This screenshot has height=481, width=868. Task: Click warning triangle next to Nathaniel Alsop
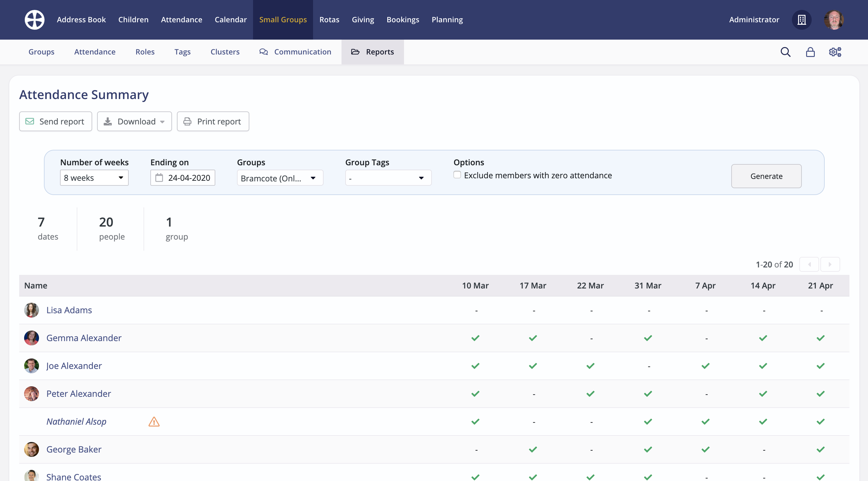coord(154,422)
